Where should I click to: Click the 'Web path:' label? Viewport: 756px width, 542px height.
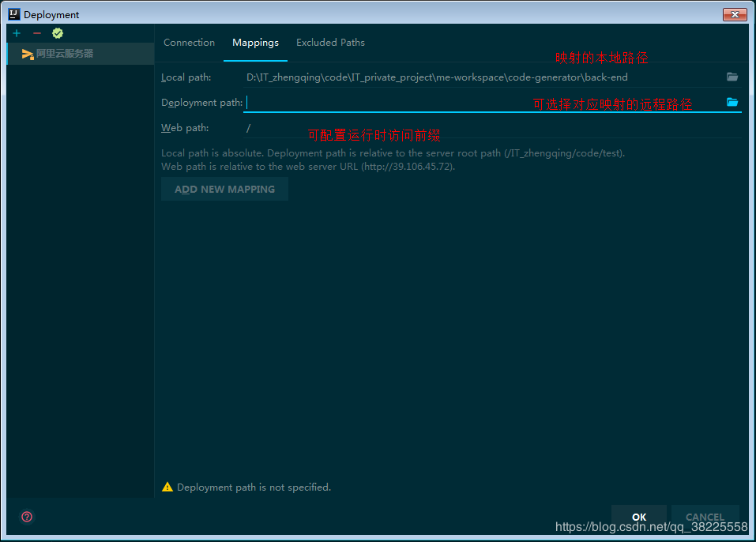point(185,128)
